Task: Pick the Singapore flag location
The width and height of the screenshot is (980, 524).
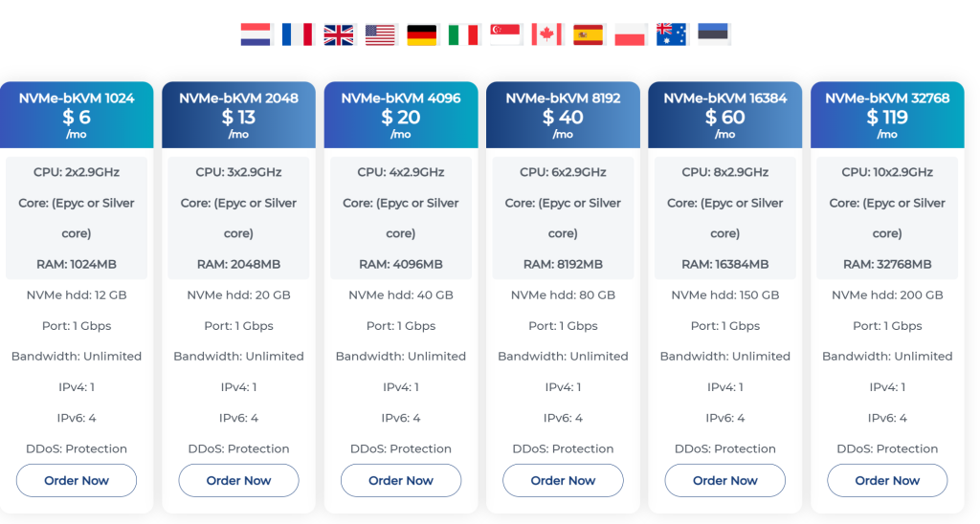Action: coord(505,34)
